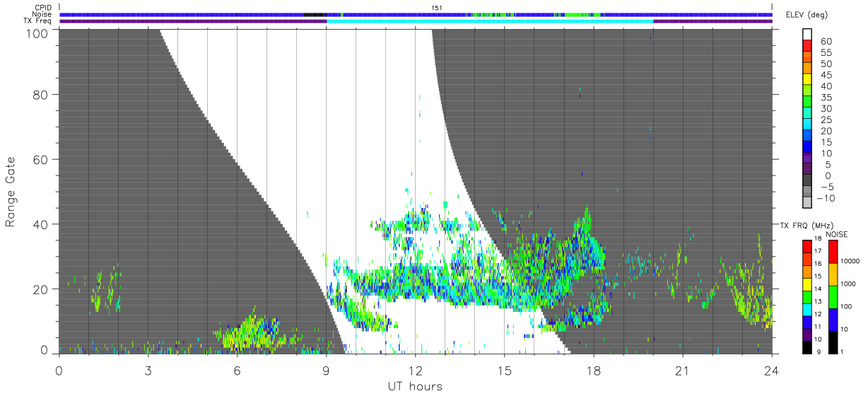Click the black segment in the Noise bar
Viewport: 868px width, 401px height.
pyautogui.click(x=315, y=14)
